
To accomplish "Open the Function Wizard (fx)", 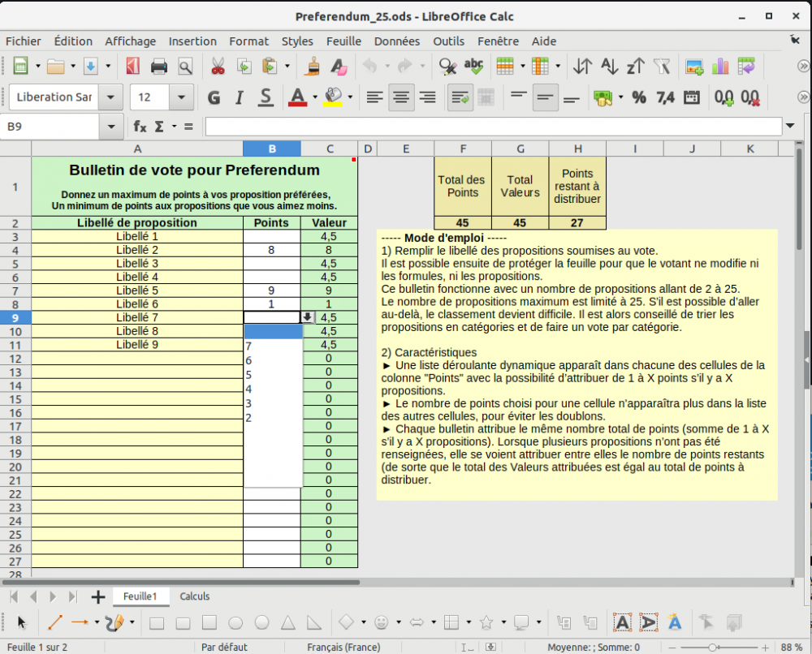I will [x=140, y=127].
